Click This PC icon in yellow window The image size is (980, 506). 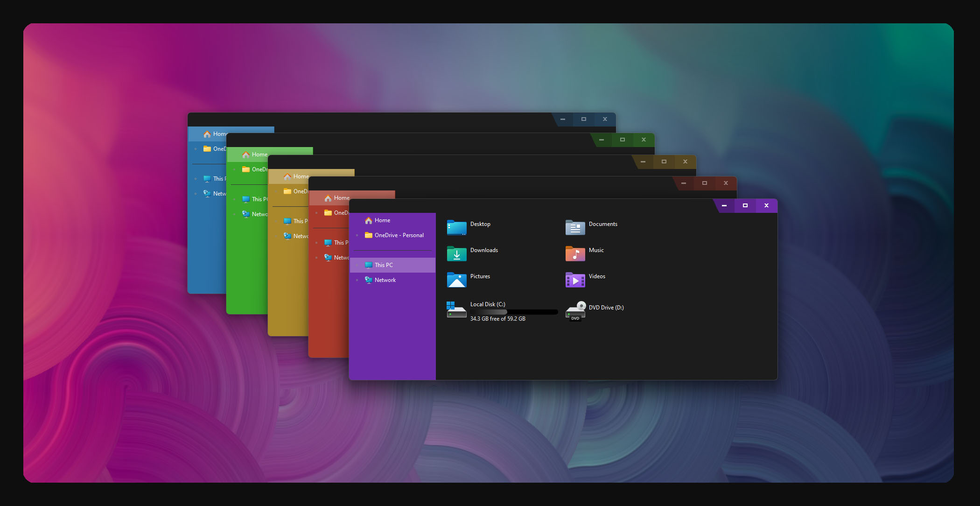point(287,221)
